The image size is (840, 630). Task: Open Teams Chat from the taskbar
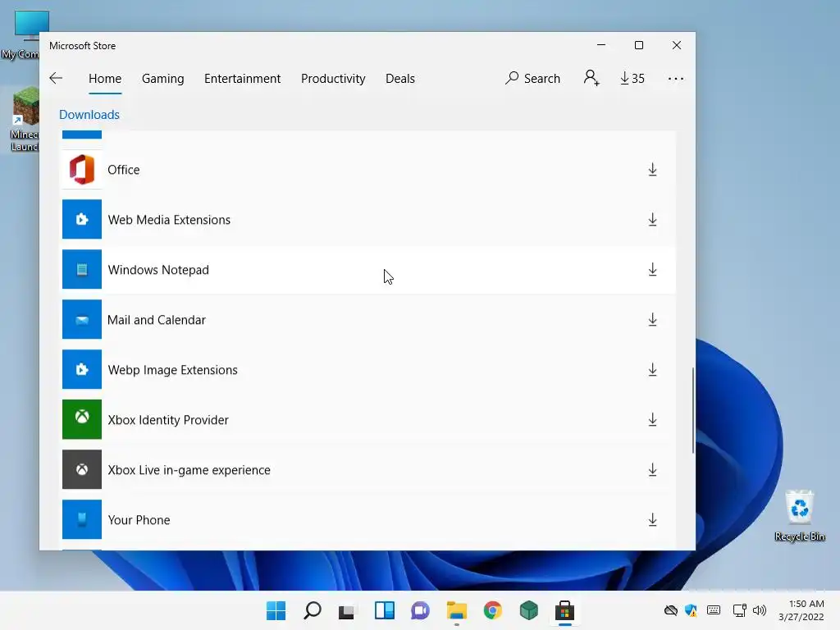click(421, 610)
